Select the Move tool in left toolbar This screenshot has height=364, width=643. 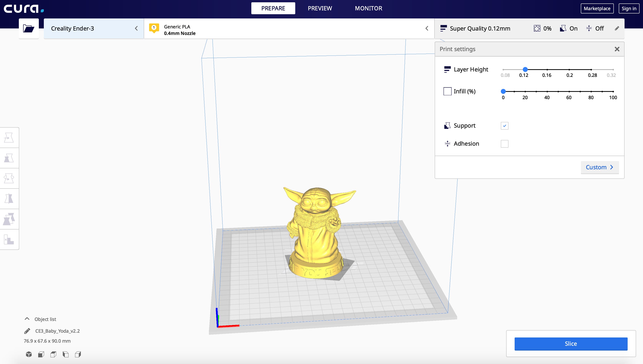[x=9, y=138]
